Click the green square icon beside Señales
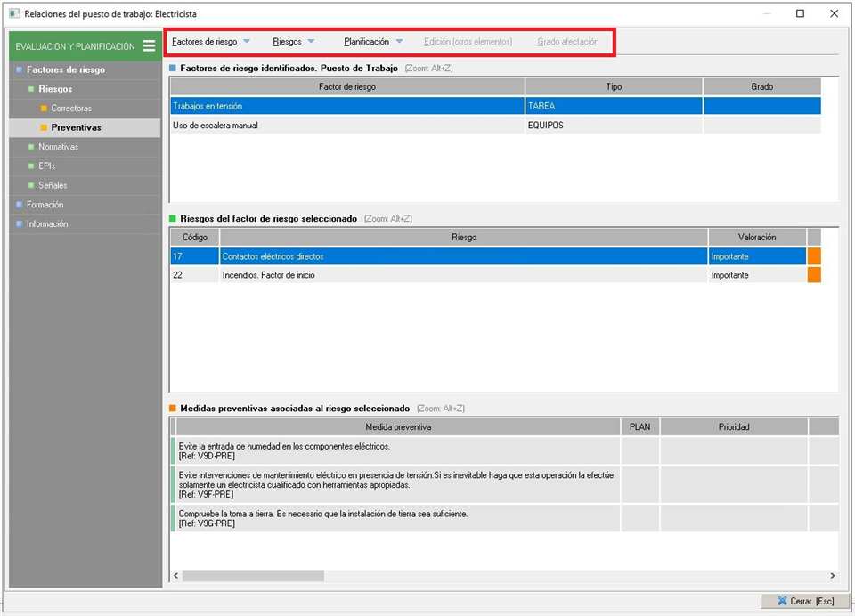855x616 pixels. pyautogui.click(x=30, y=185)
